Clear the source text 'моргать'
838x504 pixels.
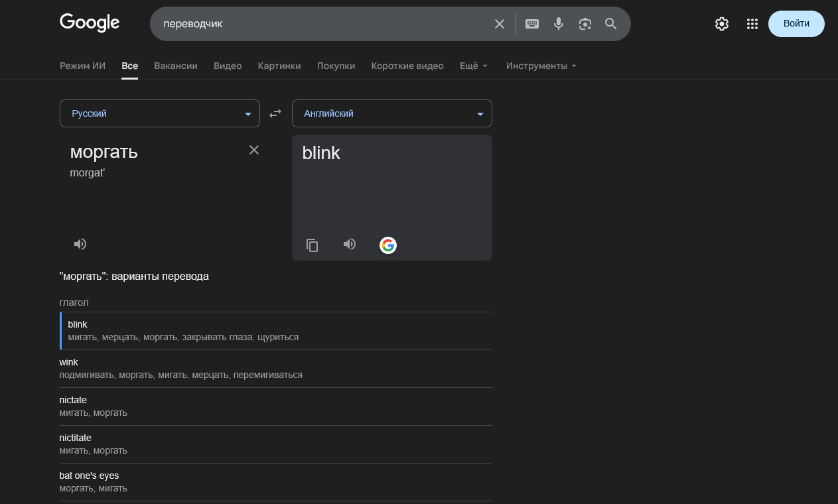[x=254, y=150]
